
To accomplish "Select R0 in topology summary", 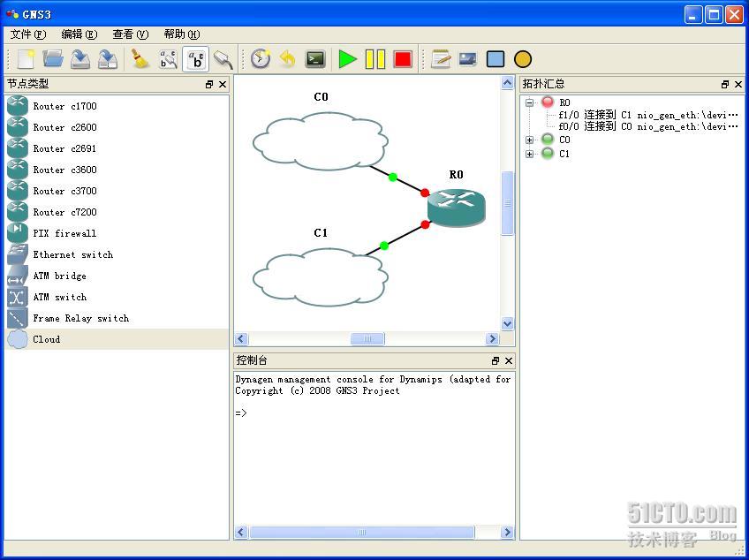I will tap(564, 102).
